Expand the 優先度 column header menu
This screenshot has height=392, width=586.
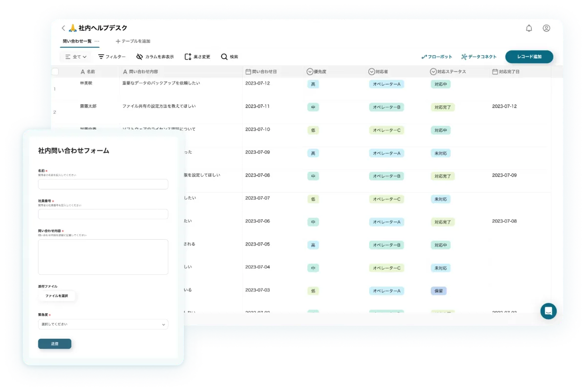point(310,72)
